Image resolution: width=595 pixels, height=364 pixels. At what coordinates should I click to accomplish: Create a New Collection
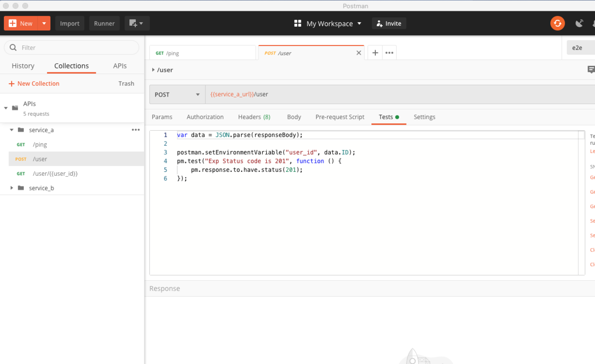point(34,84)
